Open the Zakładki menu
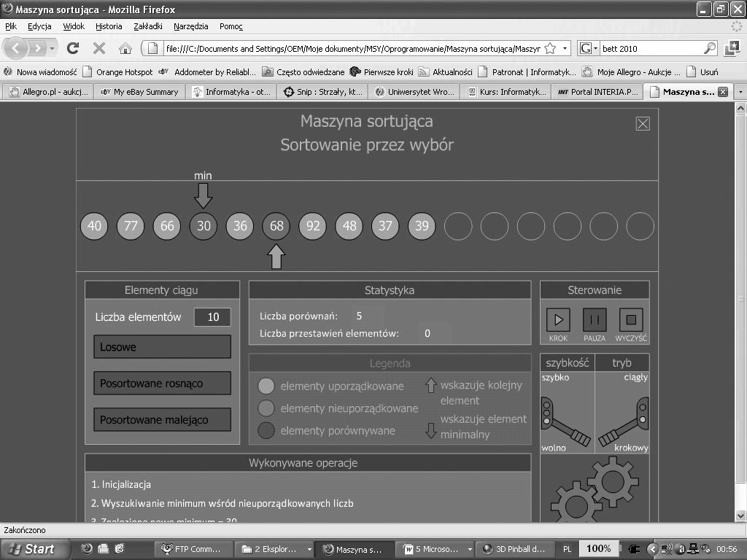 click(147, 26)
